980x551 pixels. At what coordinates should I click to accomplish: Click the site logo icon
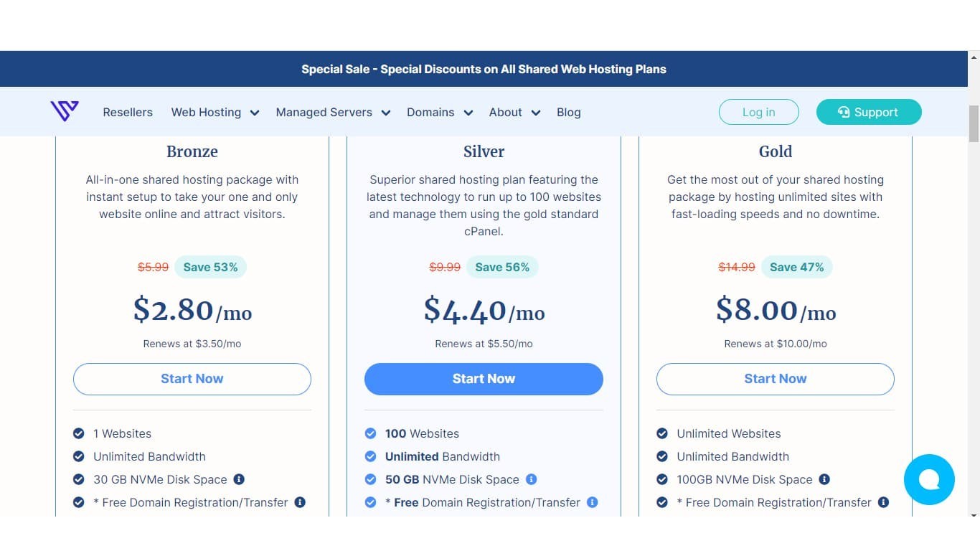65,111
